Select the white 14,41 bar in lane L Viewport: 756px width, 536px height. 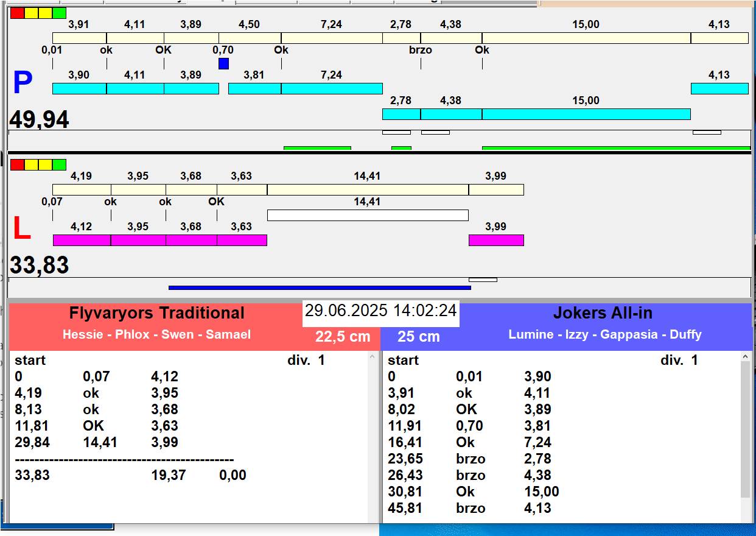click(x=368, y=215)
